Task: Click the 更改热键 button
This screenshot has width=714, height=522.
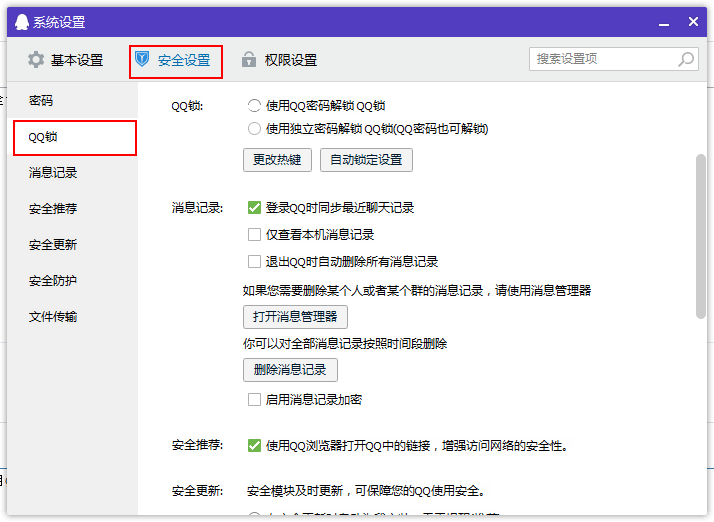Action: (277, 160)
